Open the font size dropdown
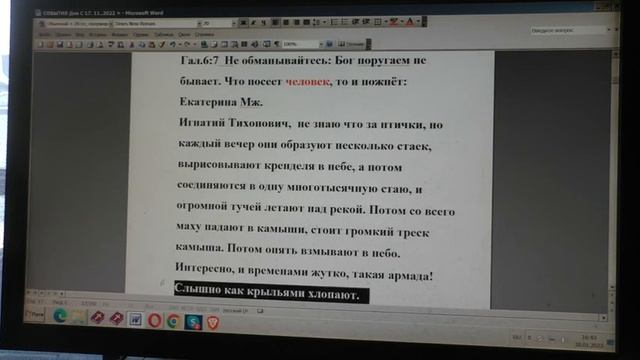The width and height of the screenshot is (640, 360). [234, 23]
